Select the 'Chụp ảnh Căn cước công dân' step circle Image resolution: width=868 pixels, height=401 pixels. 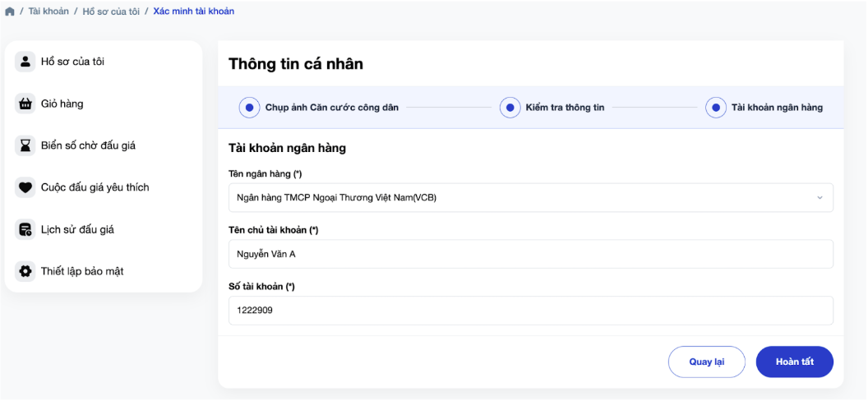249,108
